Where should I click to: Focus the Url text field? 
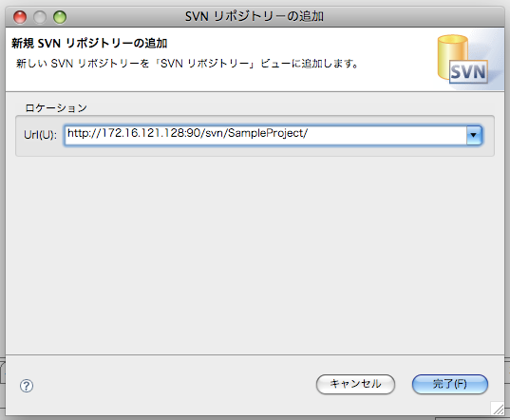tap(265, 135)
